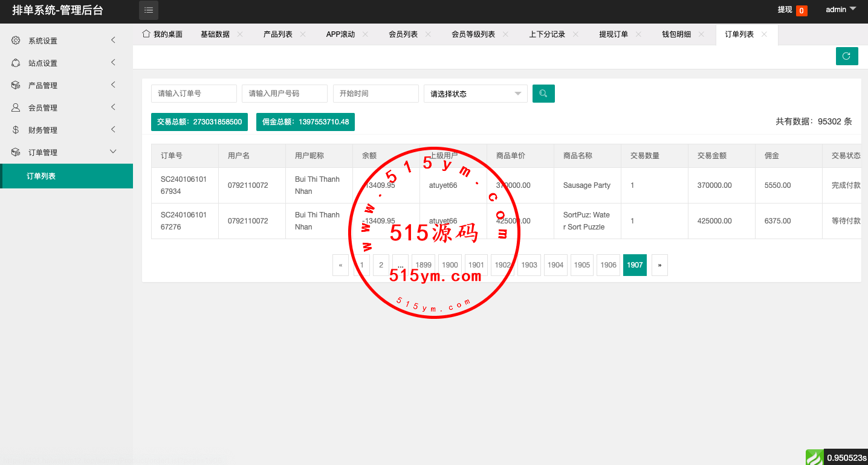Close the 基础数据 tab

[240, 34]
